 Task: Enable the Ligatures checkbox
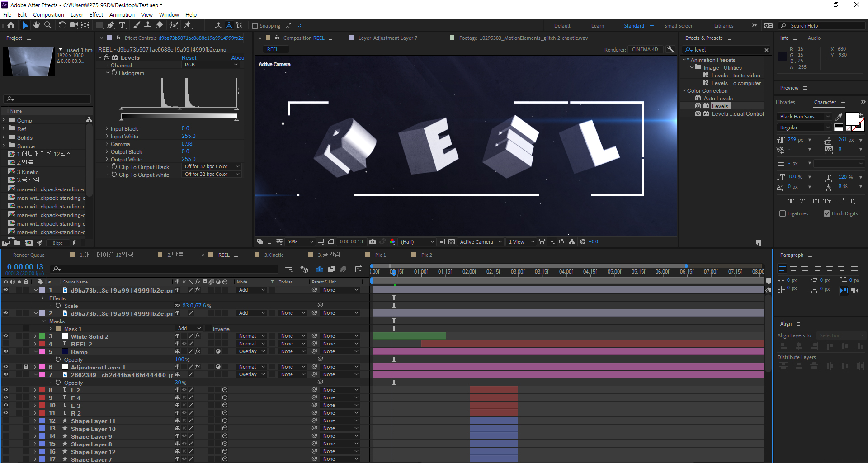pyautogui.click(x=783, y=213)
